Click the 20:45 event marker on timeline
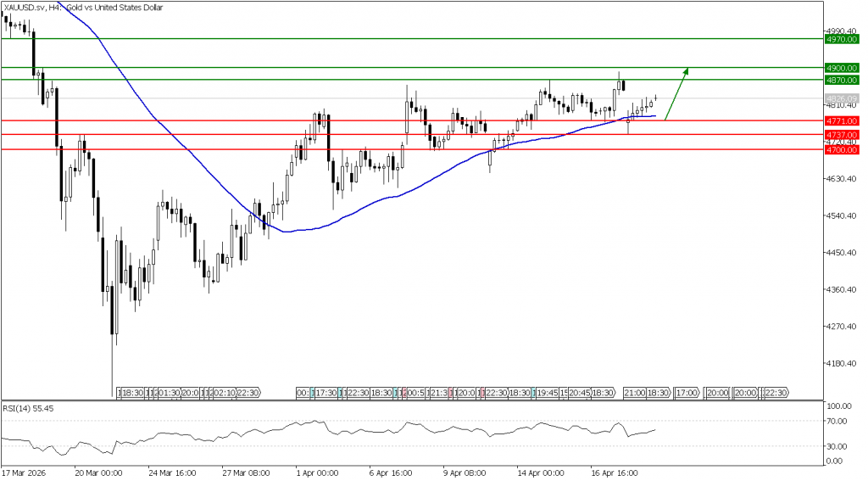The image size is (868, 481). tap(580, 393)
